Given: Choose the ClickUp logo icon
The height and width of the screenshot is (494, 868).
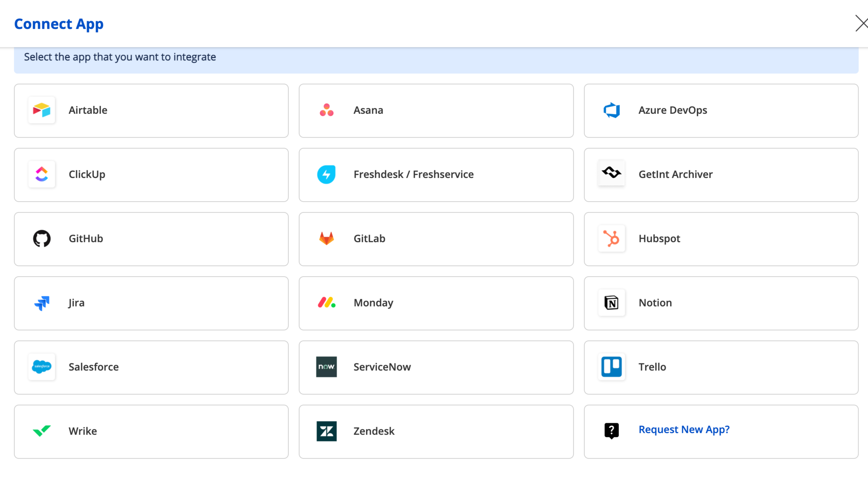Looking at the screenshot, I should 41,174.
